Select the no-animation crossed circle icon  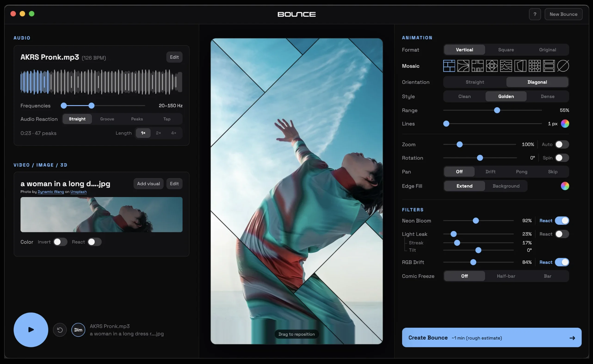(563, 66)
